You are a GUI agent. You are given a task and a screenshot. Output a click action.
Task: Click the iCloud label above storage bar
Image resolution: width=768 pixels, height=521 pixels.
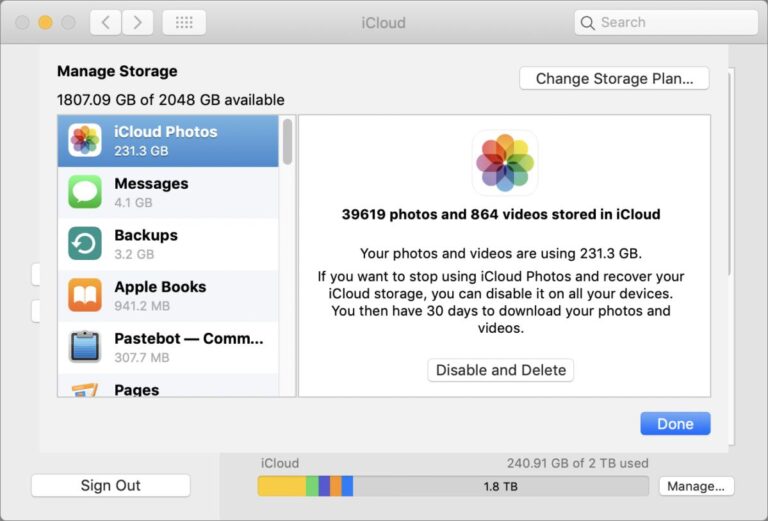(280, 463)
